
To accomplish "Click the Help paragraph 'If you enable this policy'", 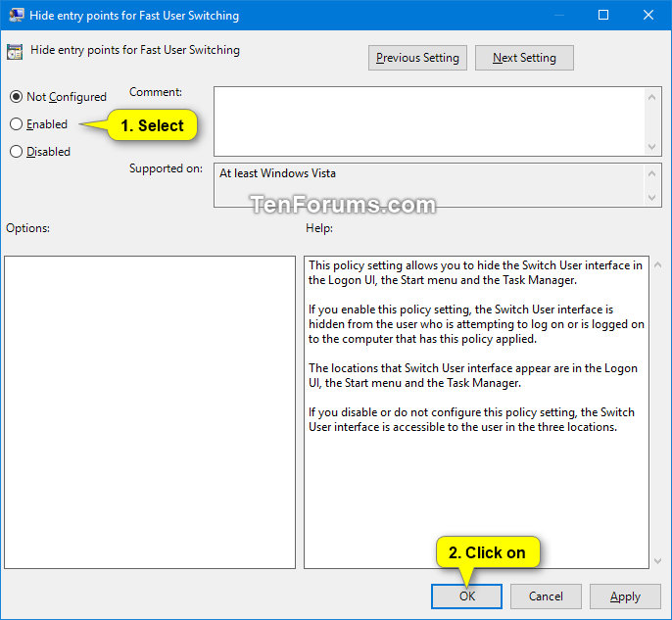I will click(x=476, y=324).
